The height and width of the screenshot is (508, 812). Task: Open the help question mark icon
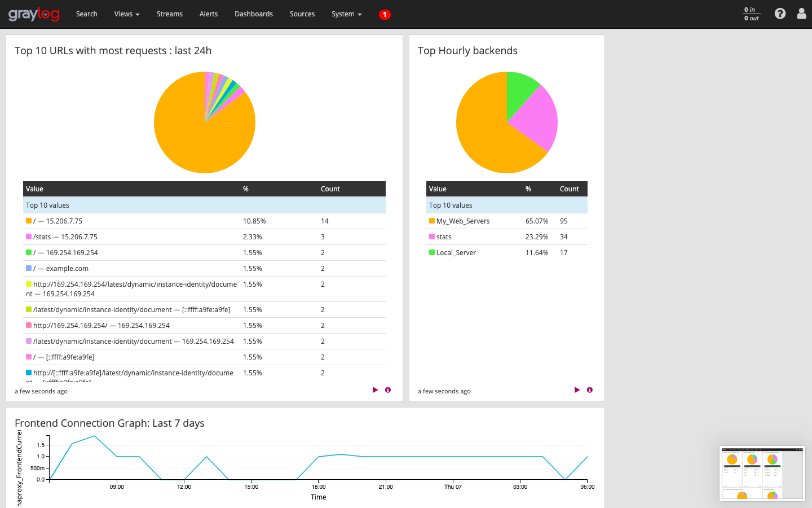pos(780,14)
